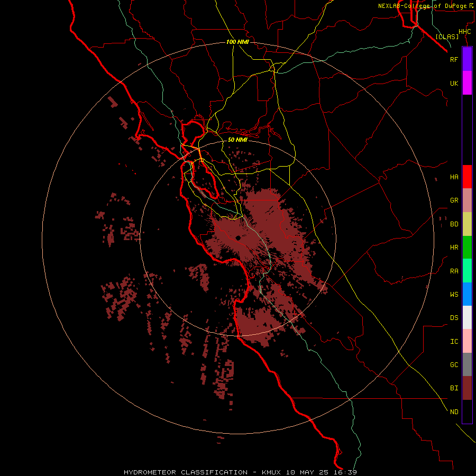Select the RA legend label

[454, 271]
